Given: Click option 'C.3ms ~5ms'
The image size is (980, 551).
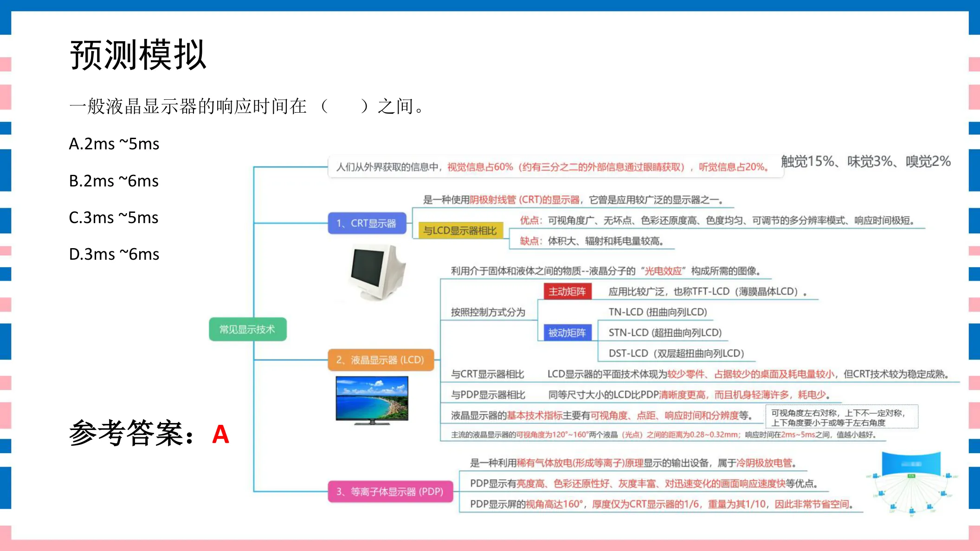Looking at the screenshot, I should point(114,217).
